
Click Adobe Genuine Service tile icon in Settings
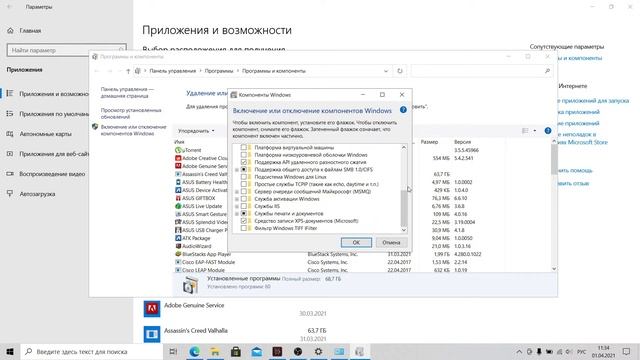click(x=152, y=309)
